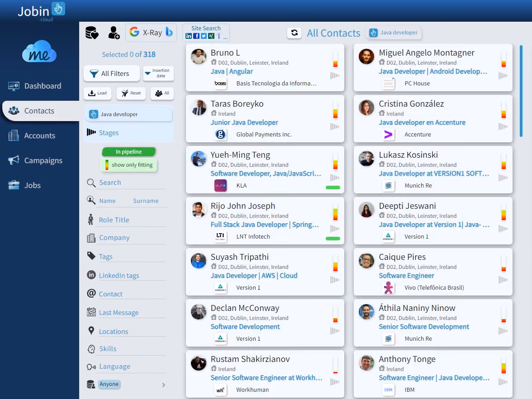Click the stage icon on Bruno L card
This screenshot has width=532, height=399.
pos(335,75)
